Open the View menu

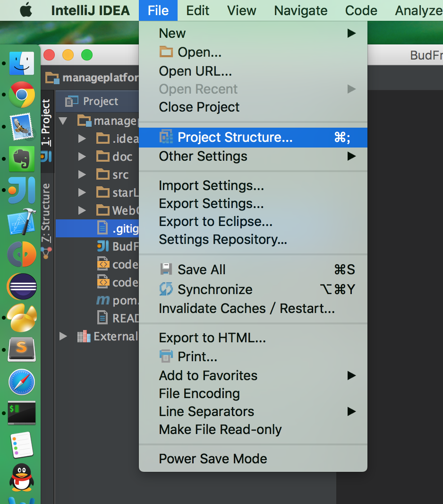(x=241, y=10)
